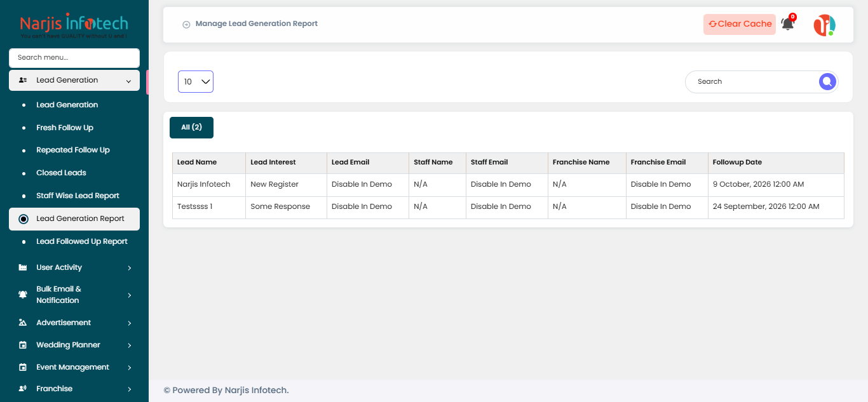
Task: Expand the Wedding Planner menu chevron
Action: coord(129,345)
